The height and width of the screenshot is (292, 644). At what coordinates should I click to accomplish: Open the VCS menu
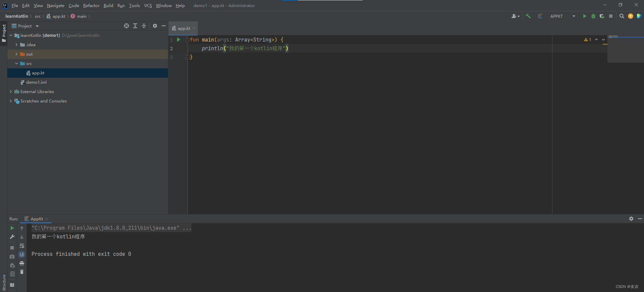[148, 6]
